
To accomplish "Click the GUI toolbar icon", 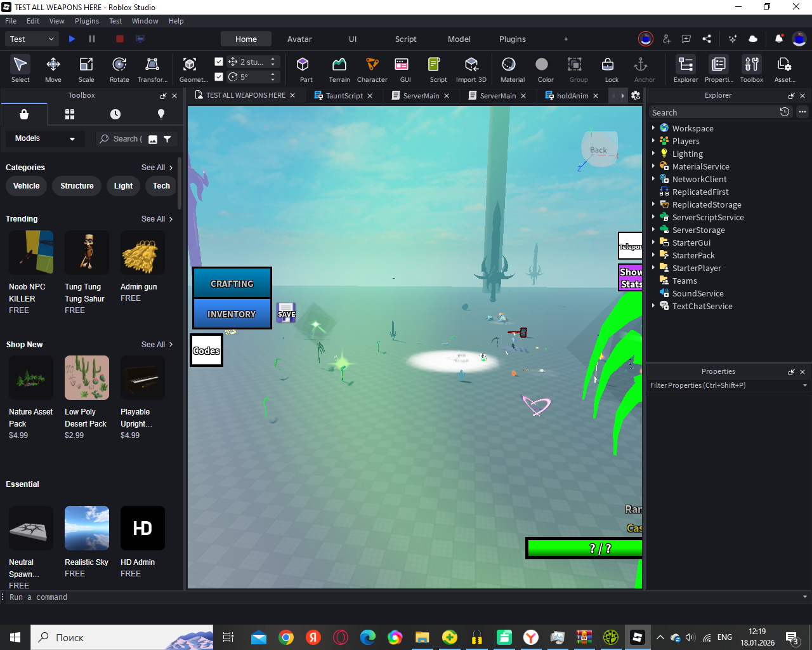I will (x=405, y=69).
